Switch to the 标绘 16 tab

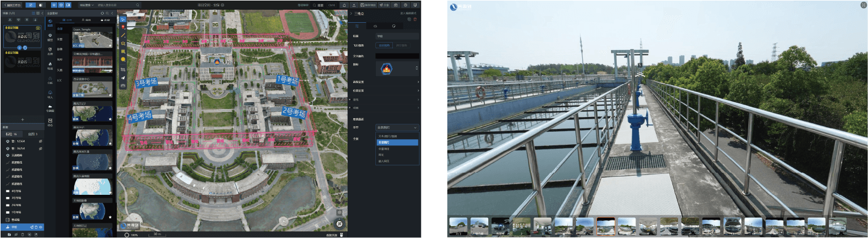click(12, 133)
